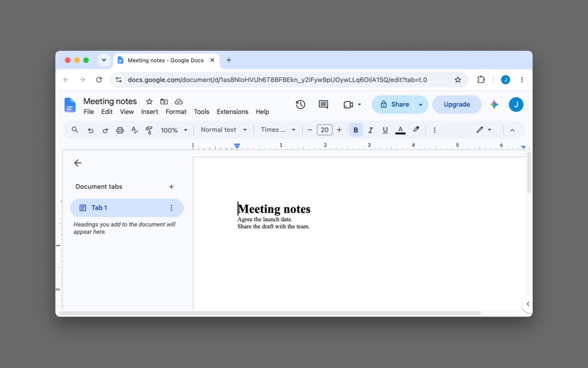Image resolution: width=588 pixels, height=368 pixels.
Task: Click the Upgrade button
Action: 456,105
